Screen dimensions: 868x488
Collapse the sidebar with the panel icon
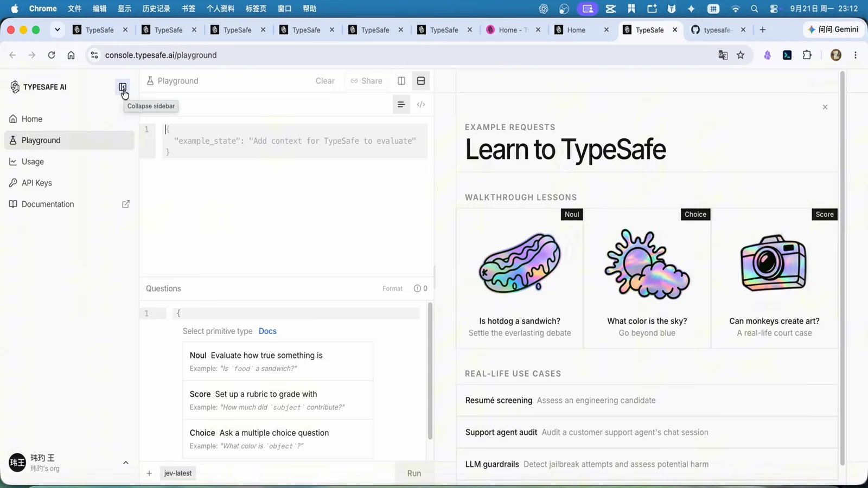[x=123, y=87]
